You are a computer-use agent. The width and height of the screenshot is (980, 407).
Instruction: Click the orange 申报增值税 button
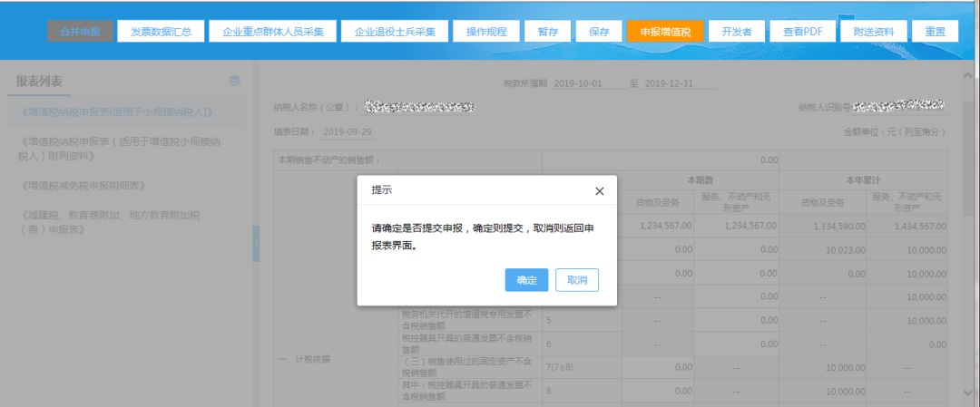[664, 31]
